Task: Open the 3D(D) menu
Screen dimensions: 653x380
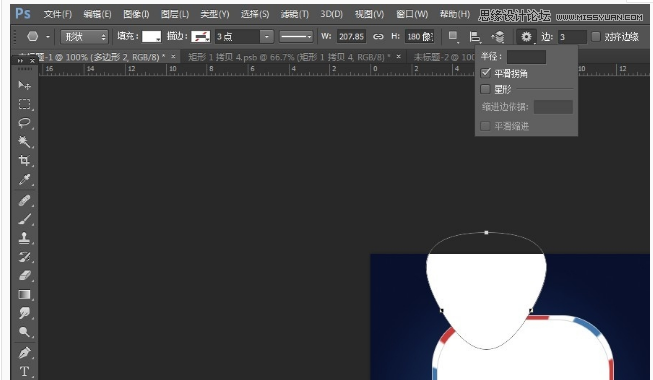Action: coord(331,14)
